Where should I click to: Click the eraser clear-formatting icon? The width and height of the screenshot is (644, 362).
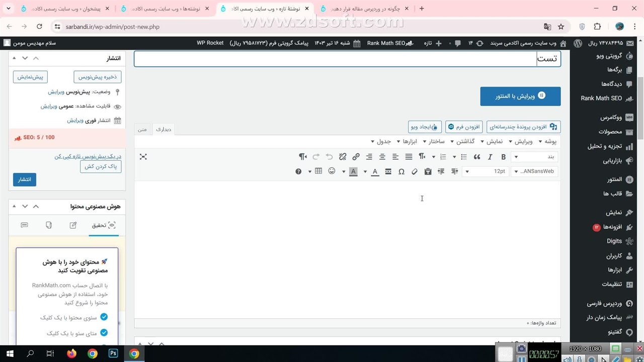pos(415,171)
